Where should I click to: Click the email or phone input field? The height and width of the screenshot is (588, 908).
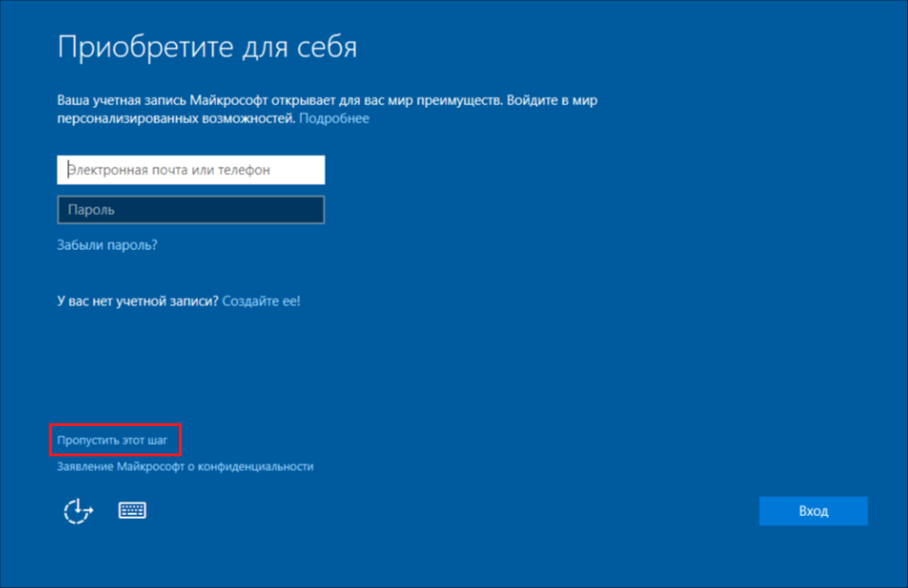pos(191,169)
